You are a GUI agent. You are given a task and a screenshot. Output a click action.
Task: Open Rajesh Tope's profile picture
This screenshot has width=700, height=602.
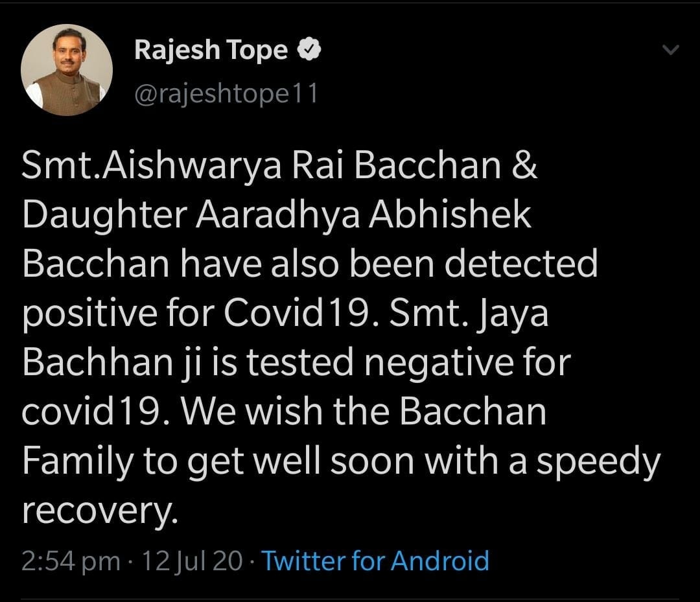[67, 70]
